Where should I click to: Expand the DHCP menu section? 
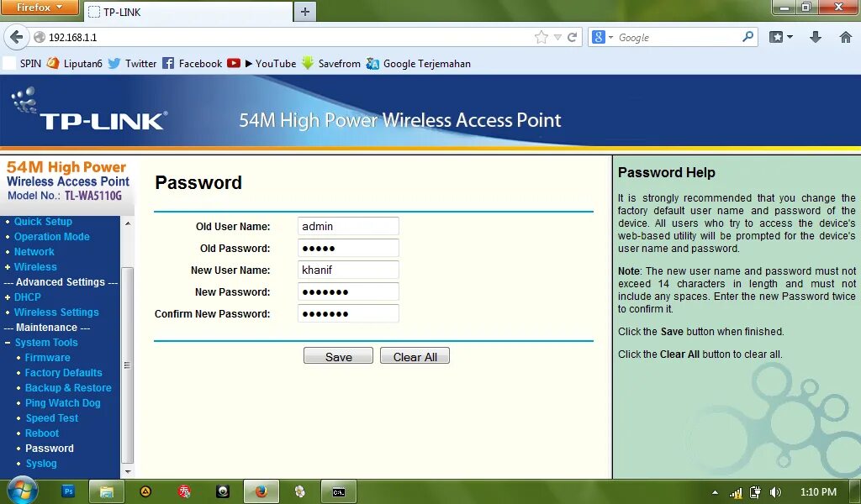pyautogui.click(x=8, y=297)
